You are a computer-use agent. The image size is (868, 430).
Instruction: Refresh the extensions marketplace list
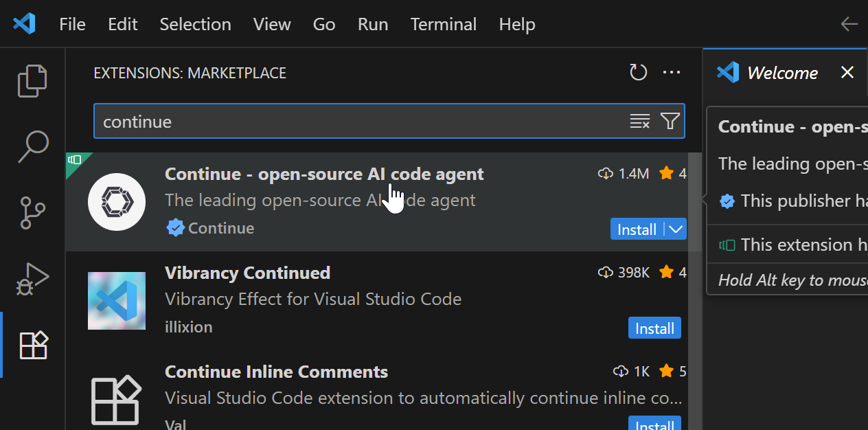[638, 73]
